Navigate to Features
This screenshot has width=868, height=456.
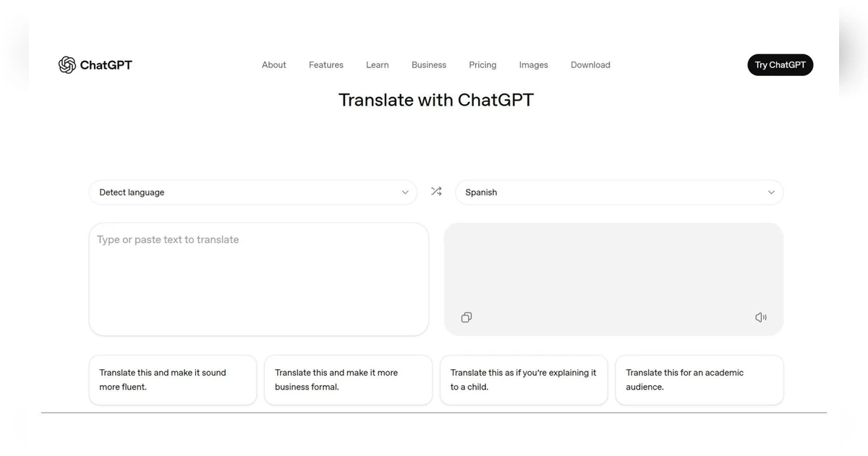click(x=325, y=64)
